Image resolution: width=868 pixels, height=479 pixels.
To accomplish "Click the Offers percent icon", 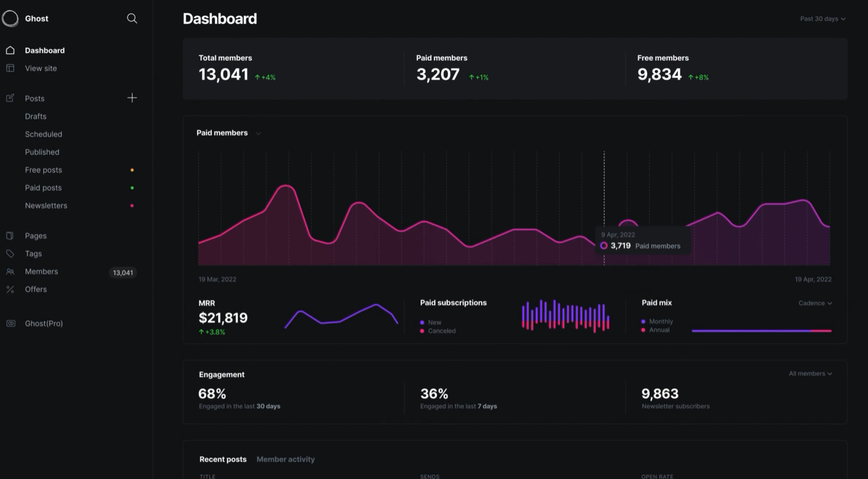I will pyautogui.click(x=10, y=289).
